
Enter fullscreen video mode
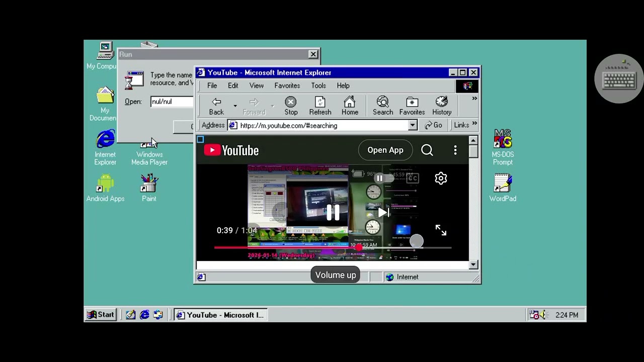click(441, 230)
